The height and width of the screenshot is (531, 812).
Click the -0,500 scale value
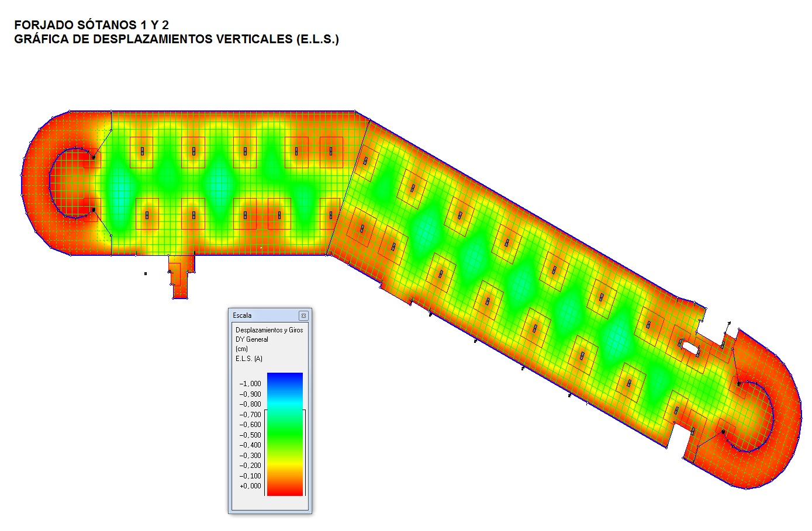[250, 435]
